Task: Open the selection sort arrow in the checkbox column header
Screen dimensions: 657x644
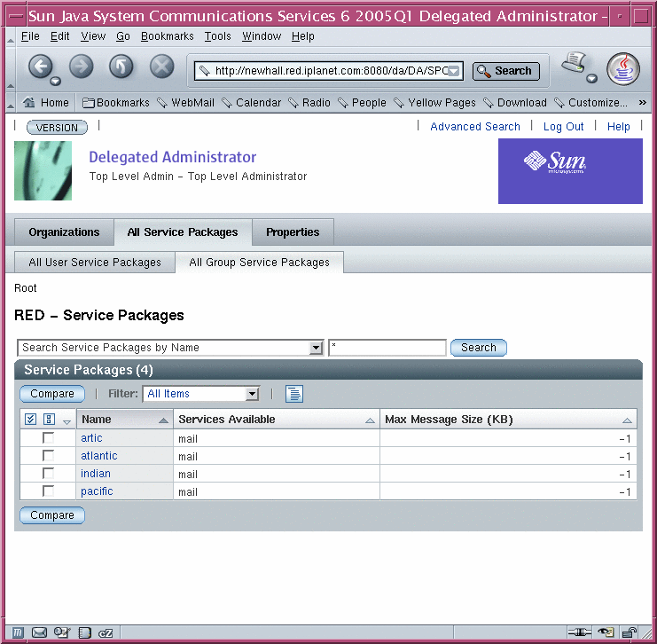Action: tap(66, 421)
